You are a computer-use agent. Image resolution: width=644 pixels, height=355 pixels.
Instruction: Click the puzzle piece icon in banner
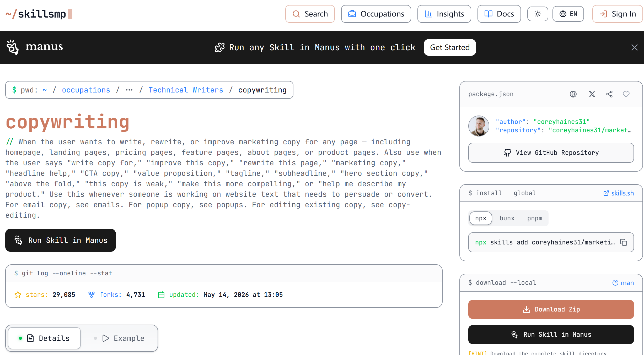tap(219, 47)
